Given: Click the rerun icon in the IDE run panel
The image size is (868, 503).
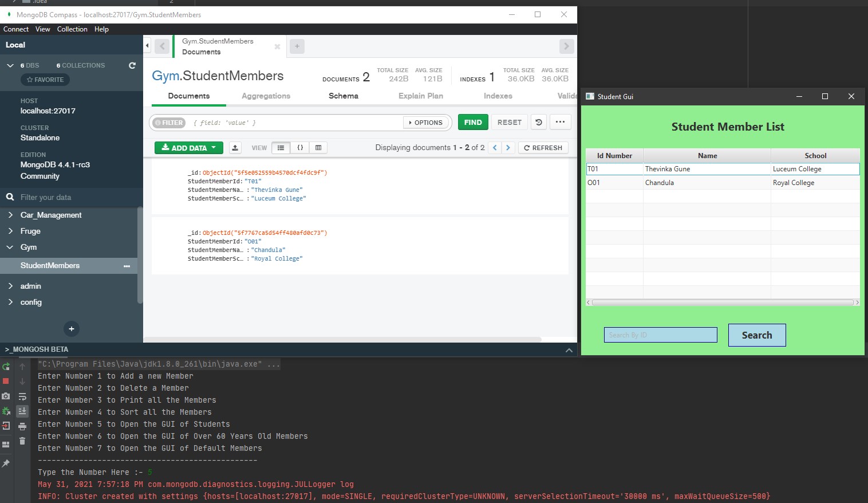Looking at the screenshot, I should pyautogui.click(x=6, y=367).
